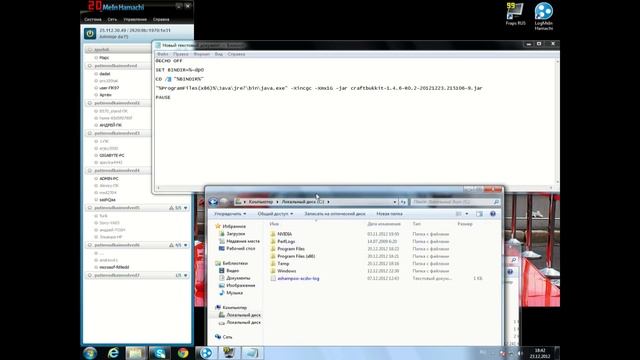Open view options dropdown arrow in Explorer
This screenshot has height=360, width=640.
pos(467,213)
